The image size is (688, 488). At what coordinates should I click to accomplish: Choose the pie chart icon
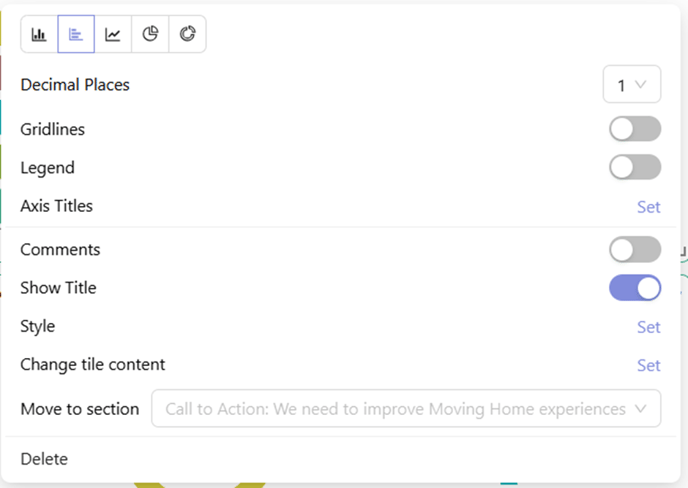tap(150, 34)
